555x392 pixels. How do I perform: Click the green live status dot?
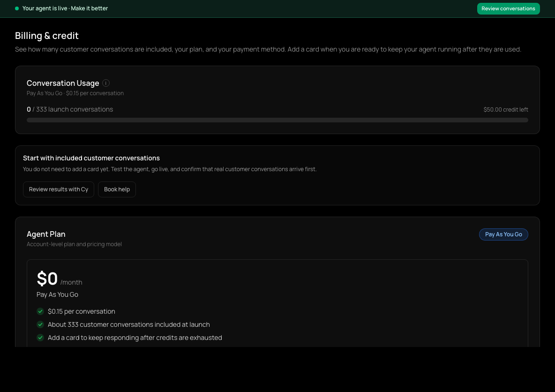coord(16,8)
